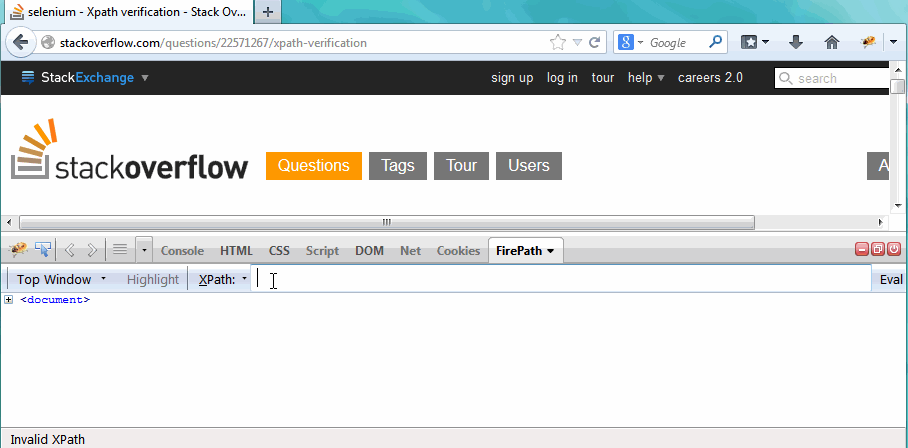Open the Tags navigation button
This screenshot has height=448, width=908.
coord(398,166)
